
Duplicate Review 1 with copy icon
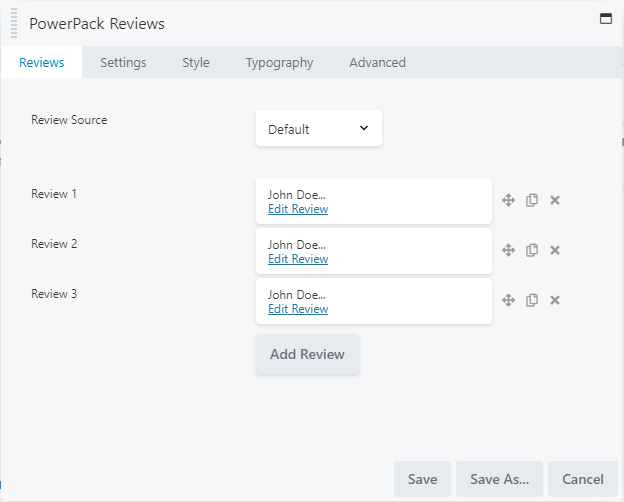[x=532, y=200]
